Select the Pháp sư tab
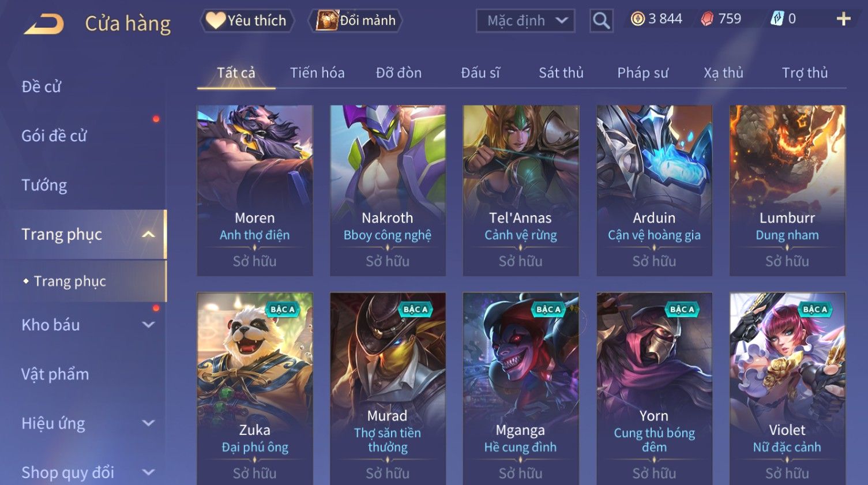The height and width of the screenshot is (485, 868). 642,73
